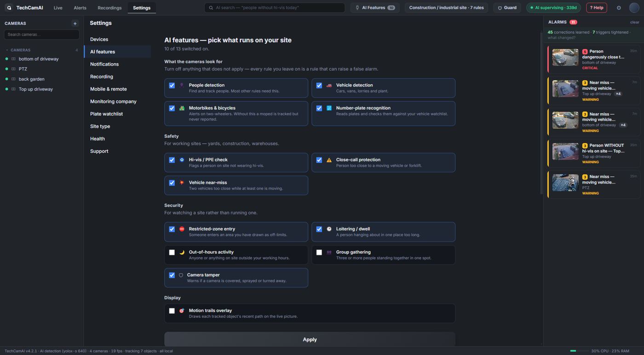Click the Close-call protection warning icon
The image size is (644, 355).
tap(329, 160)
